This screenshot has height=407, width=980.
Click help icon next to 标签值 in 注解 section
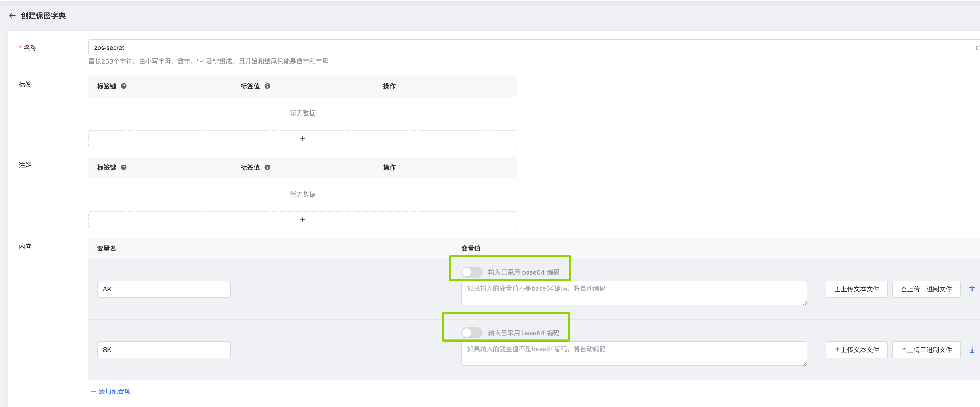(x=267, y=167)
